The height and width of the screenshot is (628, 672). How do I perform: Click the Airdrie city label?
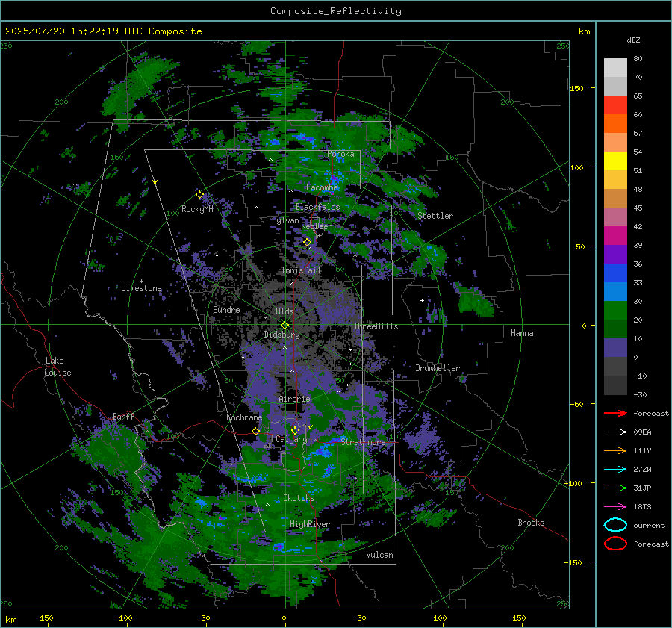point(294,399)
